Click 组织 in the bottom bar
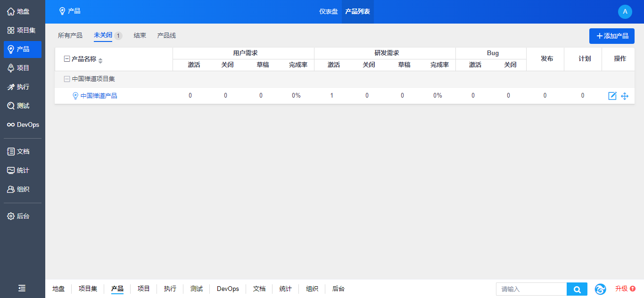644x298 pixels. 312,289
